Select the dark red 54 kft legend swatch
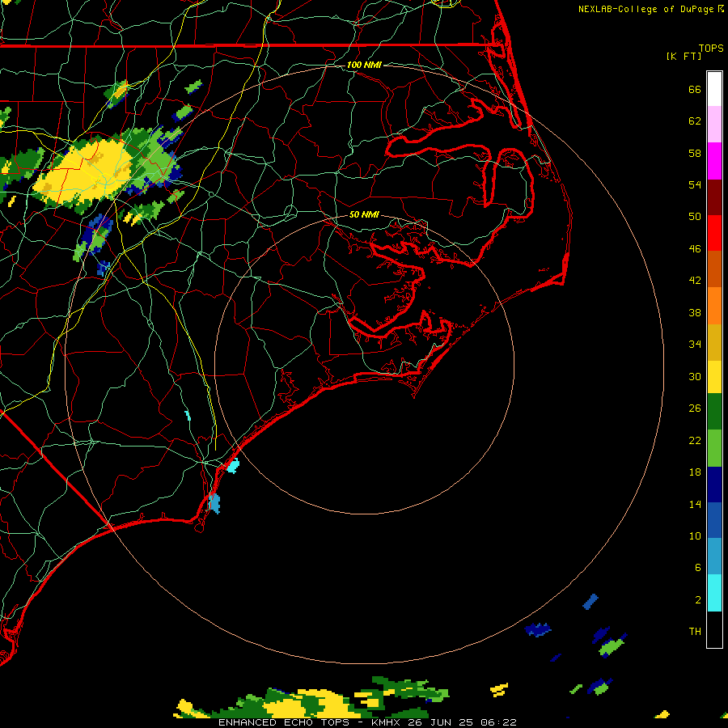The width and height of the screenshot is (728, 728). (714, 197)
